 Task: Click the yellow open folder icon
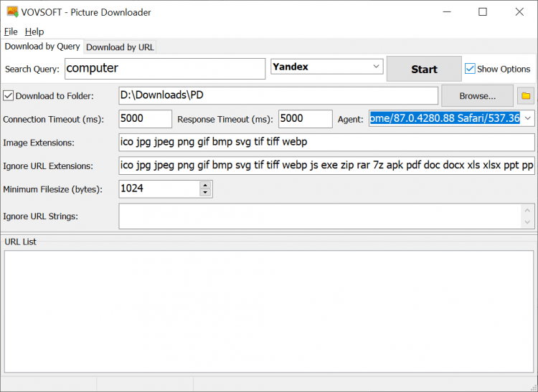pyautogui.click(x=525, y=95)
